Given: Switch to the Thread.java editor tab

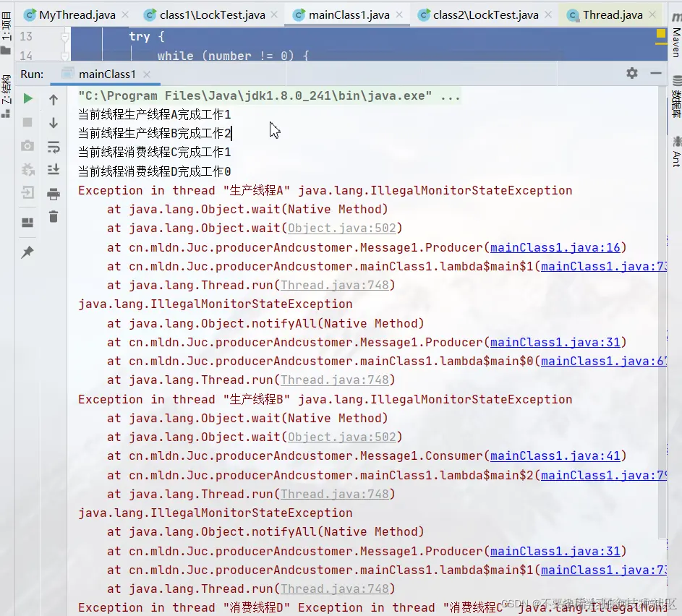Looking at the screenshot, I should click(612, 15).
